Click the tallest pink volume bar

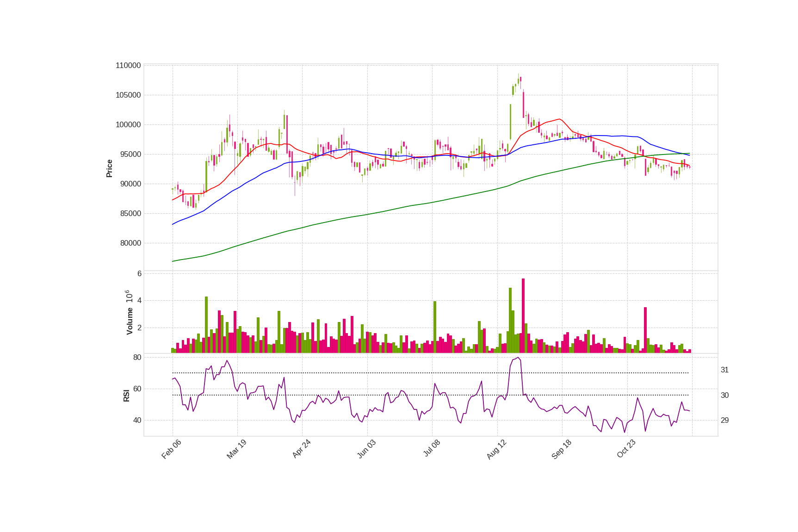(x=523, y=316)
